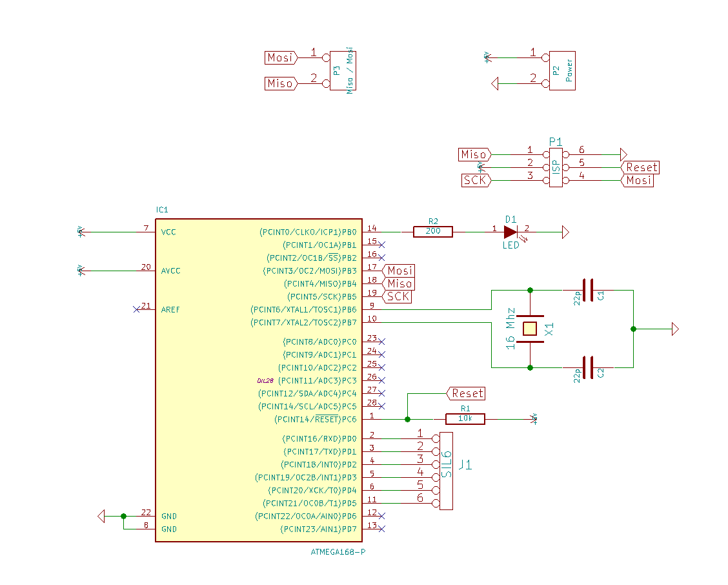Viewport: 728px width, 585px height.
Task: Select the LED diode symbol D1
Action: click(x=511, y=232)
